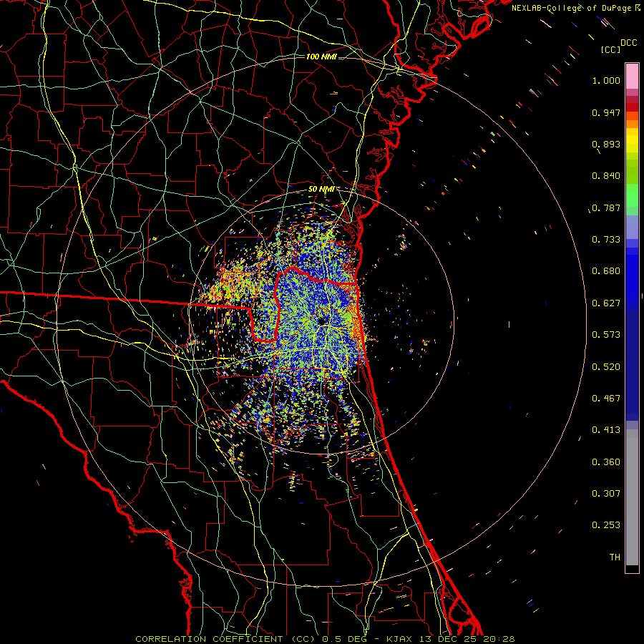
Task: Click the Correlation Coefficient caption at bottom
Action: (325, 639)
